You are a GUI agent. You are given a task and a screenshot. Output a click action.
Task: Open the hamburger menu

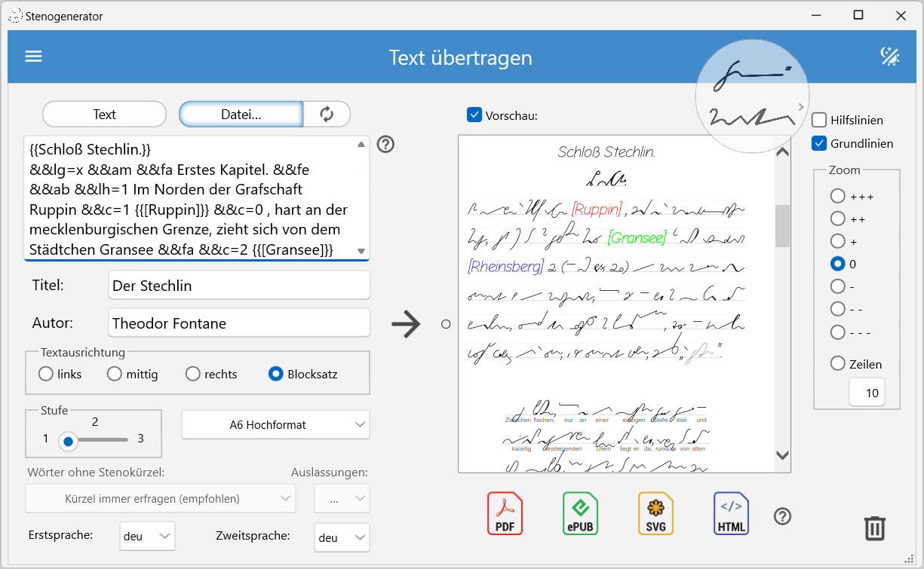point(33,57)
